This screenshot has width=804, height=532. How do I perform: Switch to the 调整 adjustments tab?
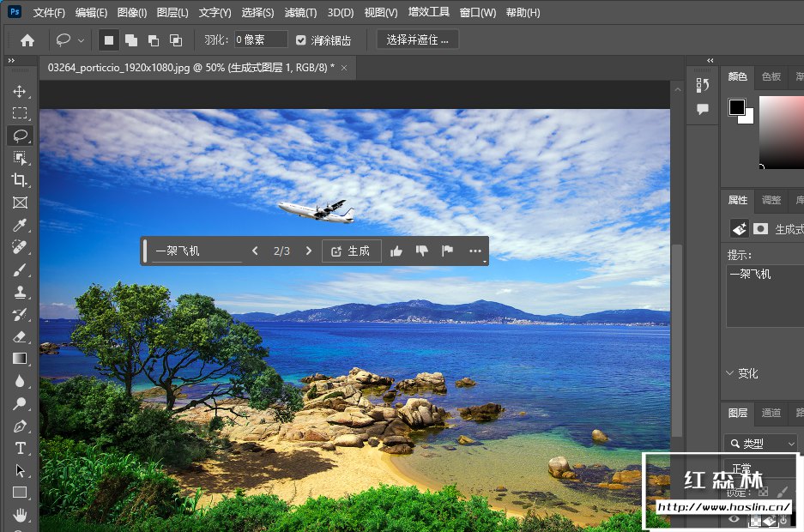(x=771, y=200)
